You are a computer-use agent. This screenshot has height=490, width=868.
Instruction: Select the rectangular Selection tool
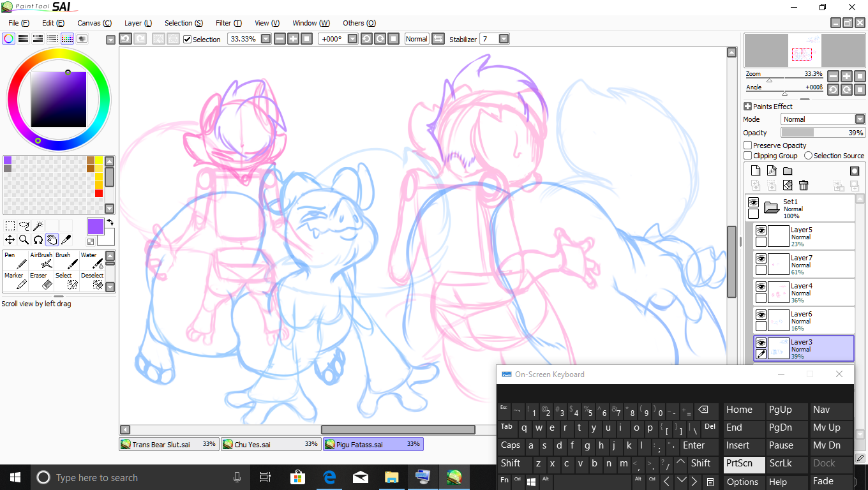(10, 226)
